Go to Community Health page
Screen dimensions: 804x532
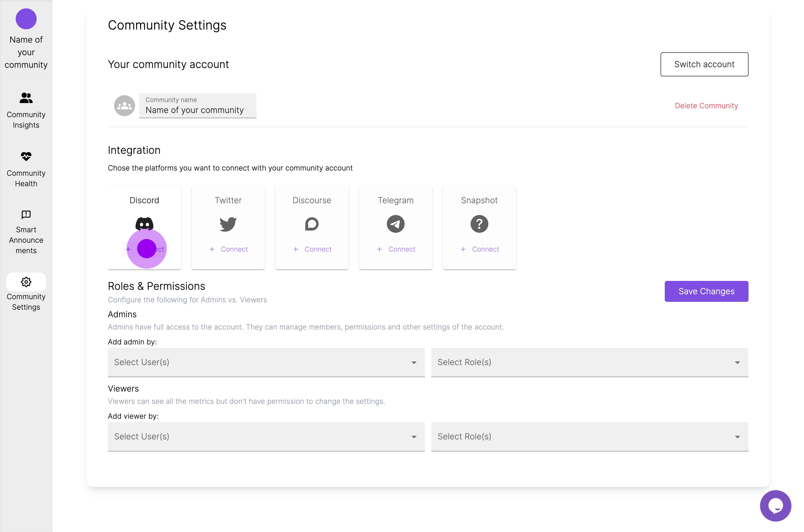click(26, 169)
